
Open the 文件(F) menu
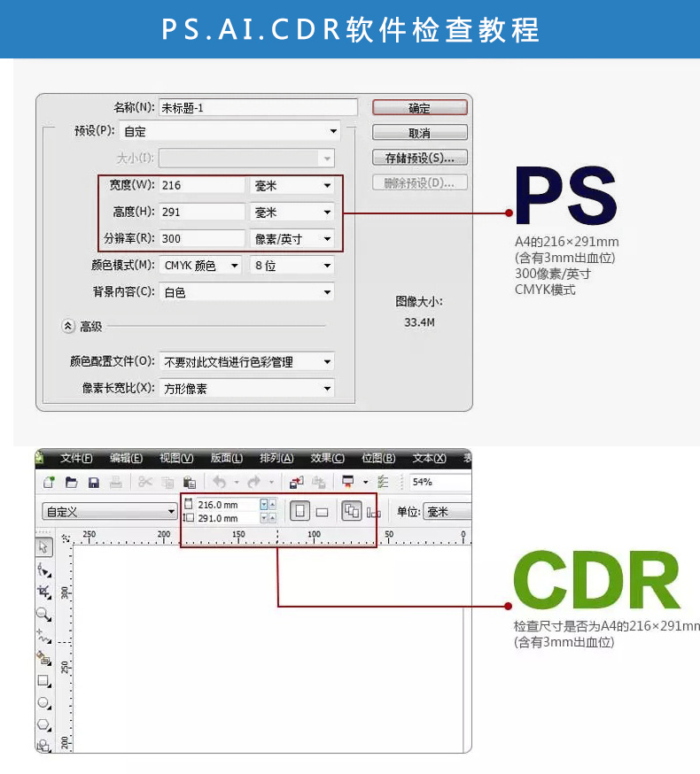(x=76, y=459)
